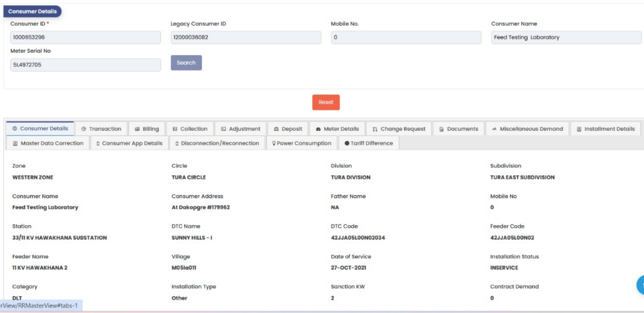This screenshot has width=644, height=313.
Task: Open the Disconnection/Reconnection tab
Action: click(217, 143)
